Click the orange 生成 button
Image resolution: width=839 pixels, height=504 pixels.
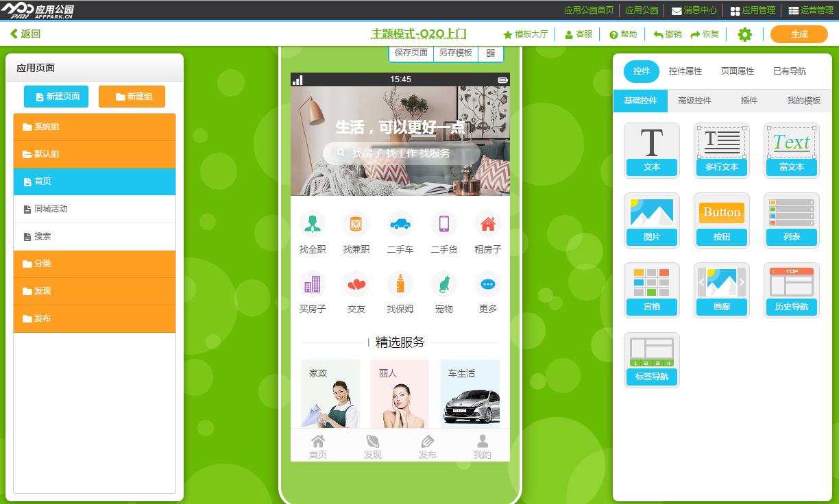point(799,34)
